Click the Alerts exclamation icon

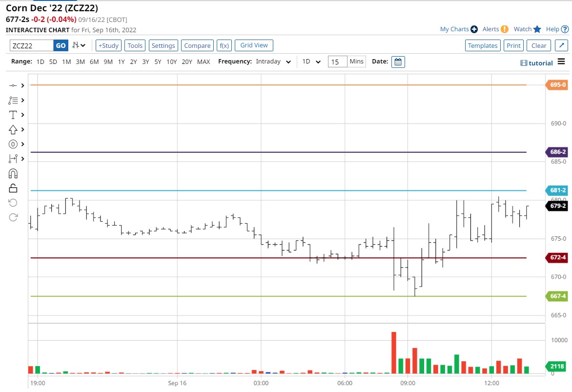pos(505,29)
